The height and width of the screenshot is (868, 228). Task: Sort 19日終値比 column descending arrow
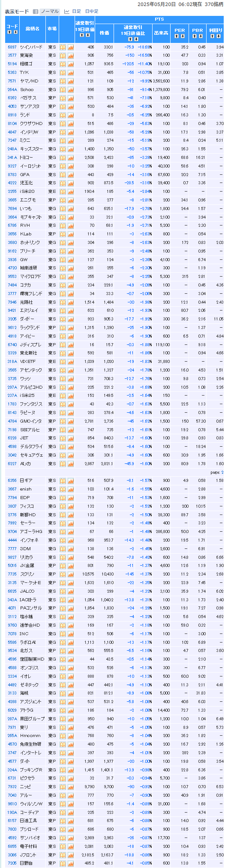click(135, 38)
